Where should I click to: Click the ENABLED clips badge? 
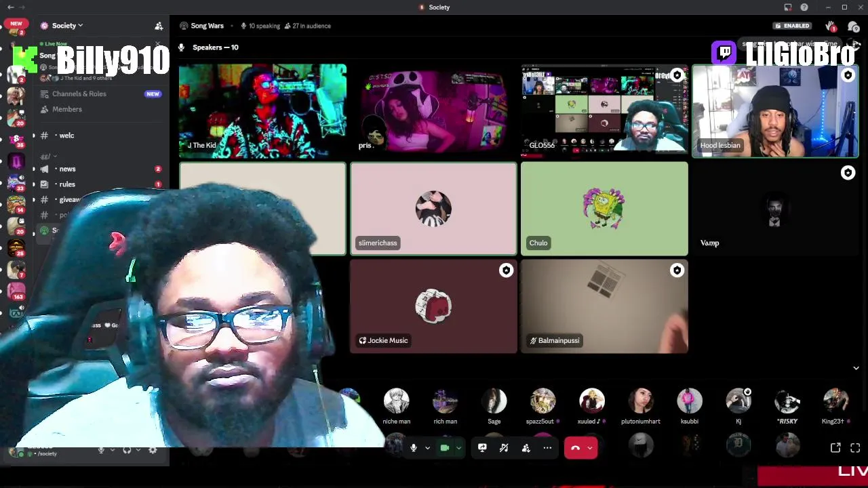792,26
